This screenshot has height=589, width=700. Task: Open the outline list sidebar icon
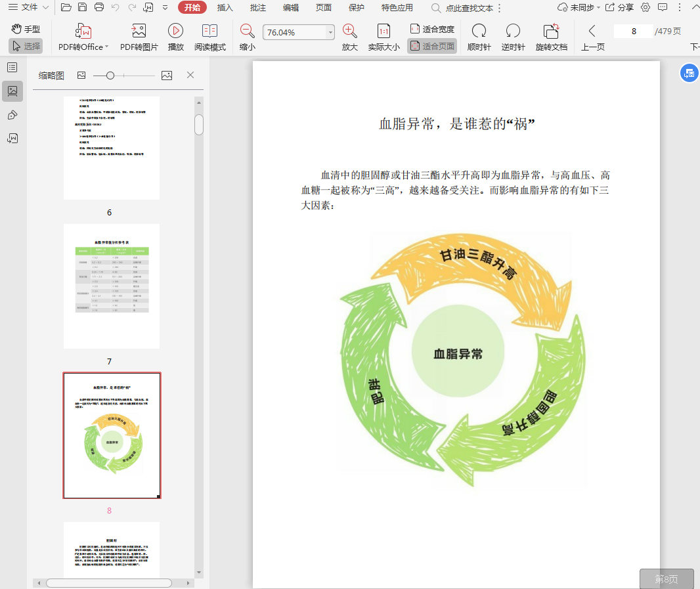(12, 68)
